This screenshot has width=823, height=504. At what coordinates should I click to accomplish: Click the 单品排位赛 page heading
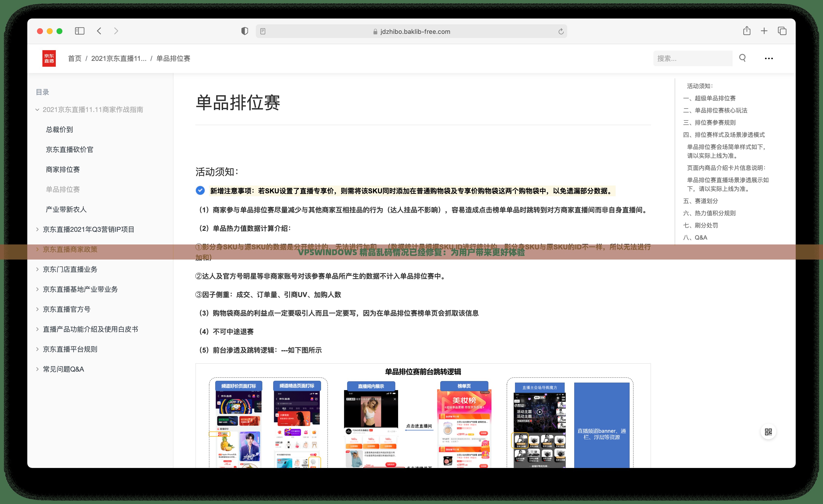238,103
